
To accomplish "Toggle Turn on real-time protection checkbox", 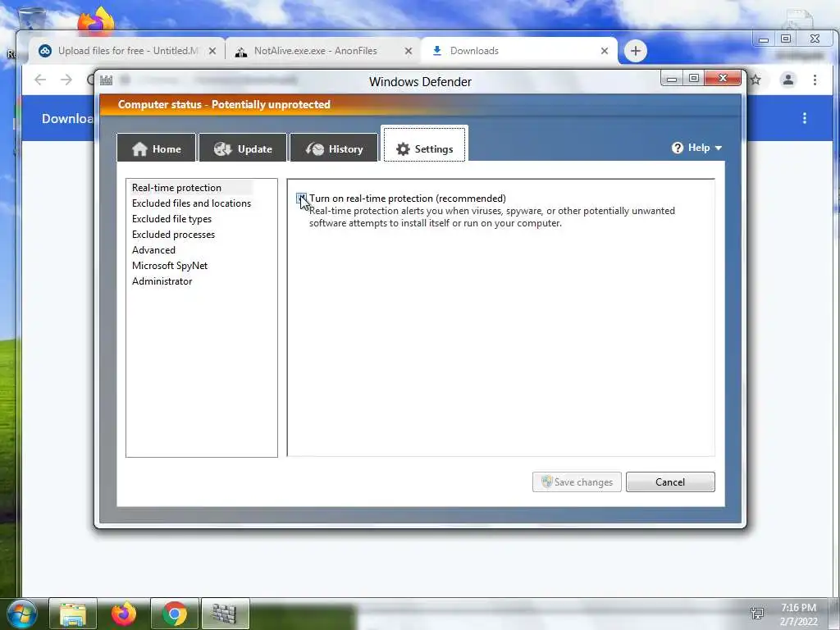I will [x=302, y=199].
